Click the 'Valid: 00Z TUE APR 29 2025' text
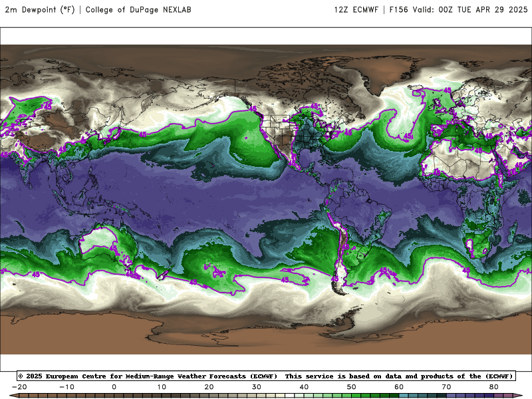 [470, 10]
